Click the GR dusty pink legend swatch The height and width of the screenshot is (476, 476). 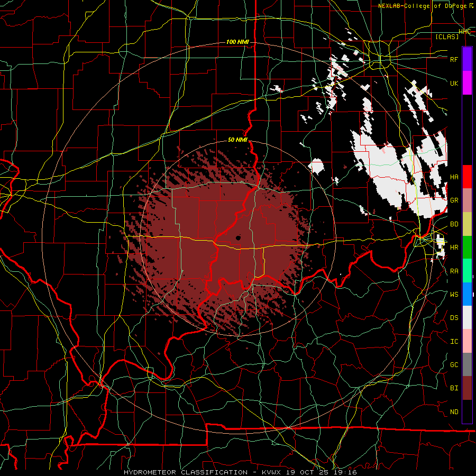pos(467,200)
